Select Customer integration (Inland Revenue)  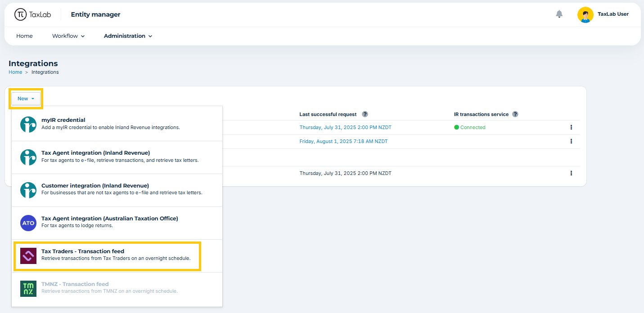pos(117,190)
